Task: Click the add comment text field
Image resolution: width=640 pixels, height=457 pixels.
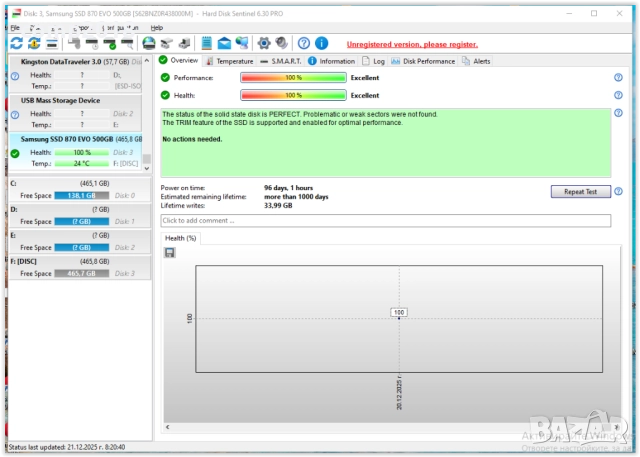Action: [x=385, y=220]
